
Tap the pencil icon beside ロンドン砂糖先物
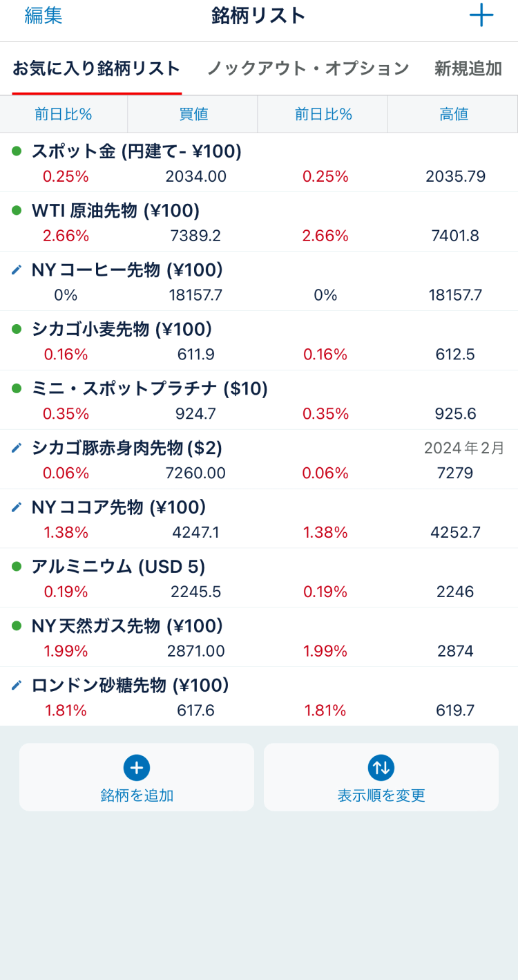click(17, 686)
